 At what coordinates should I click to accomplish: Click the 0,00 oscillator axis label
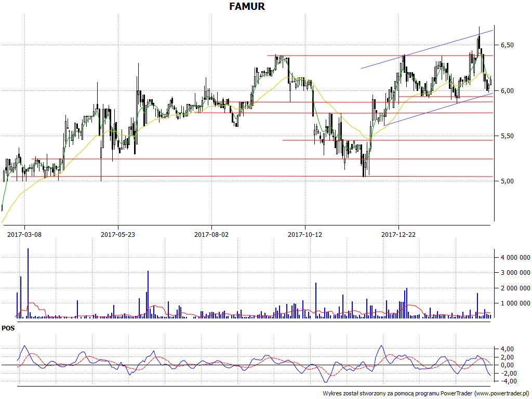(507, 365)
